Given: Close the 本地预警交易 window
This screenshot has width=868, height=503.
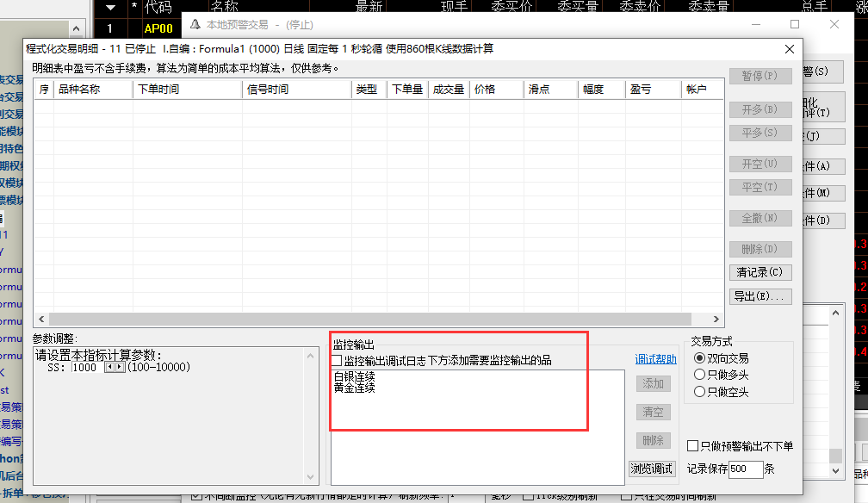Looking at the screenshot, I should pyautogui.click(x=834, y=24).
